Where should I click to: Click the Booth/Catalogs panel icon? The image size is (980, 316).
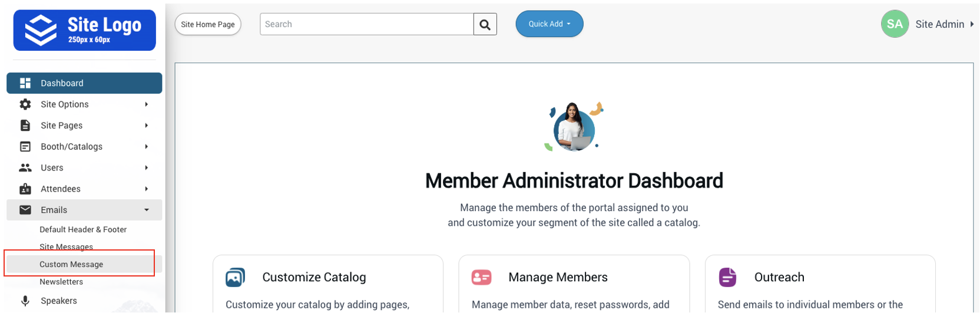pyautogui.click(x=25, y=147)
